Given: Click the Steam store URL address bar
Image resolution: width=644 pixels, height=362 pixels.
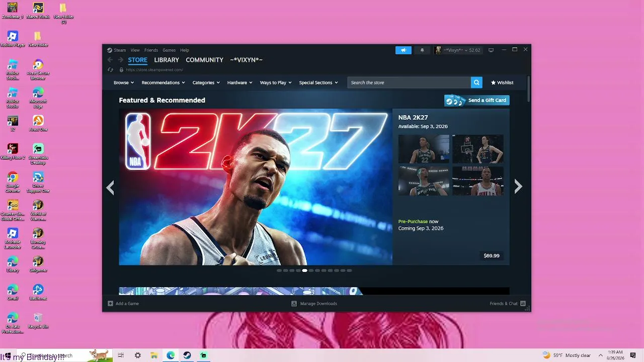Looking at the screenshot, I should pyautogui.click(x=154, y=70).
